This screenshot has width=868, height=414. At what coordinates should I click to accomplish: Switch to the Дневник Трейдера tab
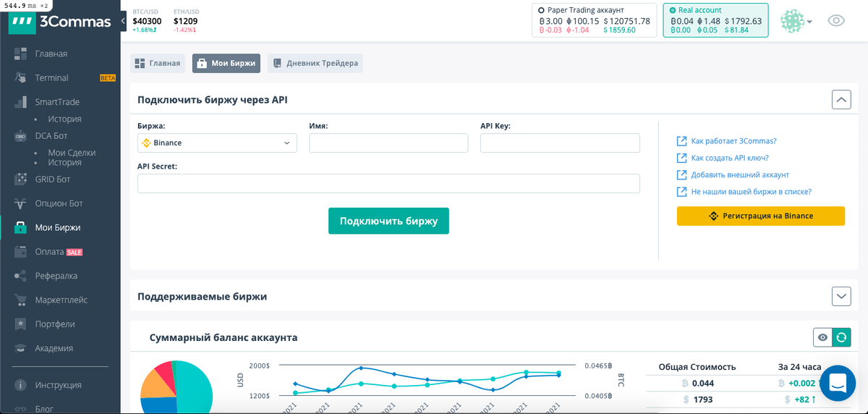pos(315,63)
